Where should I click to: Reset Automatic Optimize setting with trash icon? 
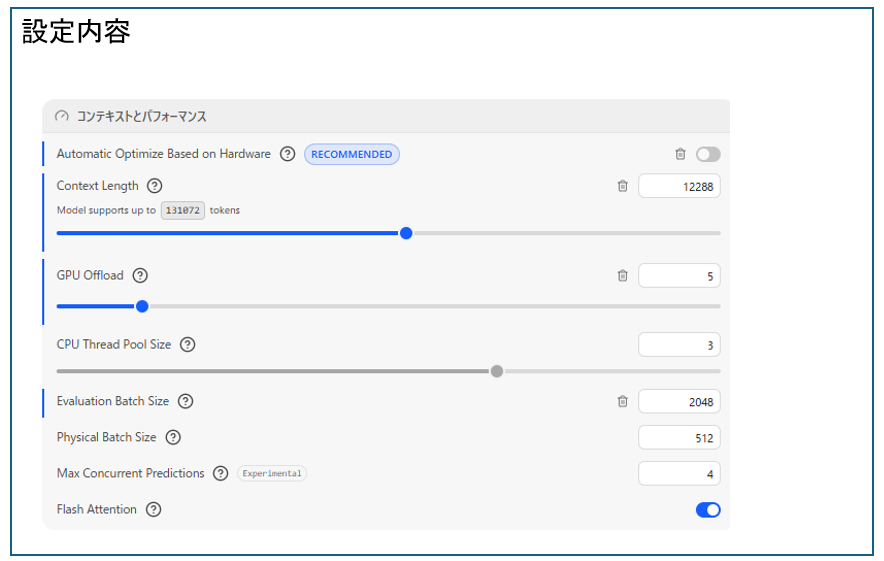click(x=680, y=154)
